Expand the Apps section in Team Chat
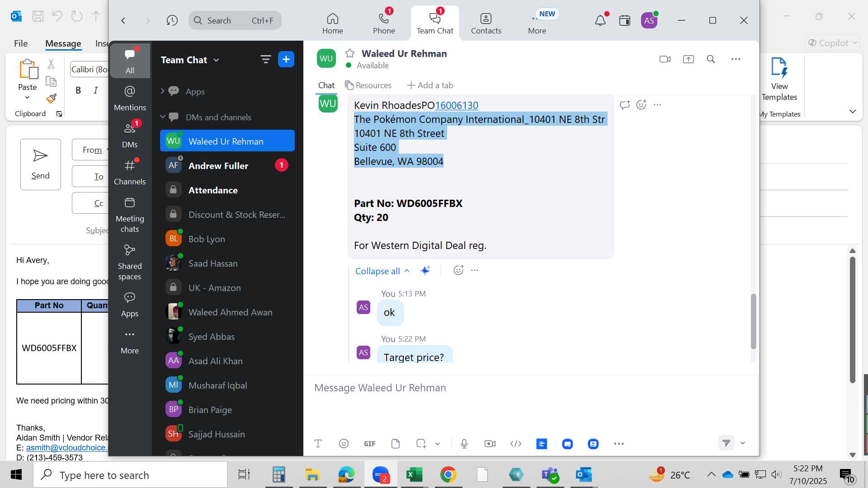This screenshot has width=868, height=488. pyautogui.click(x=162, y=91)
